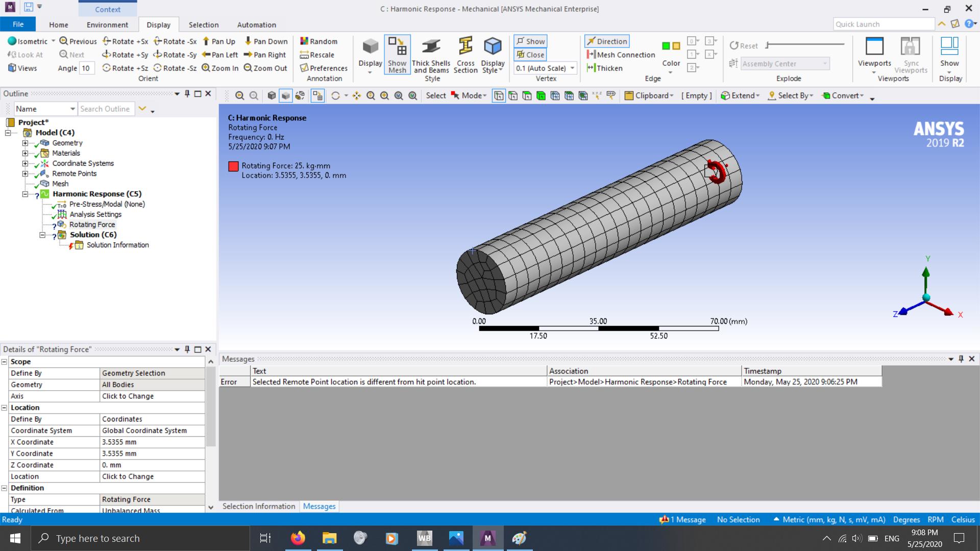This screenshot has width=980, height=551.
Task: Open the Environment ribbon tab
Action: [107, 24]
